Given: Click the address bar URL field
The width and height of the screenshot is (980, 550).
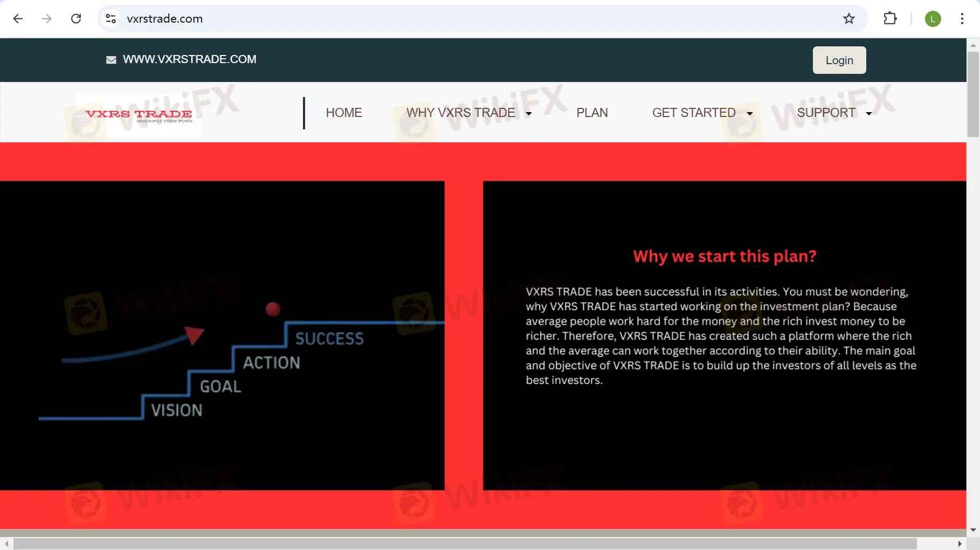Looking at the screenshot, I should (431, 19).
